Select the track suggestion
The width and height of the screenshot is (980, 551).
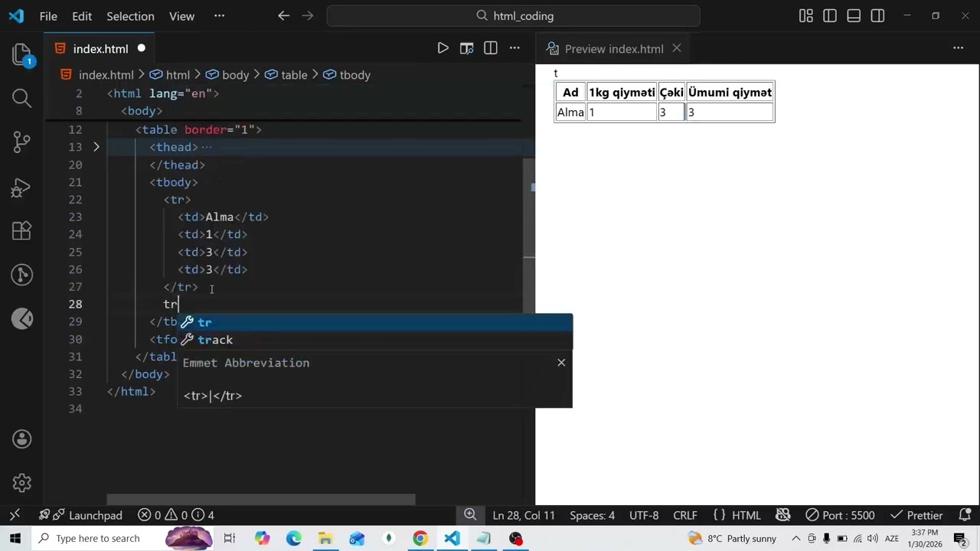click(375, 340)
